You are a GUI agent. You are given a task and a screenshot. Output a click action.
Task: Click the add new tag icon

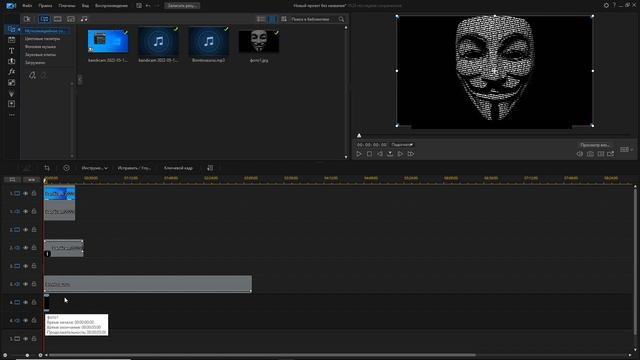click(x=32, y=75)
